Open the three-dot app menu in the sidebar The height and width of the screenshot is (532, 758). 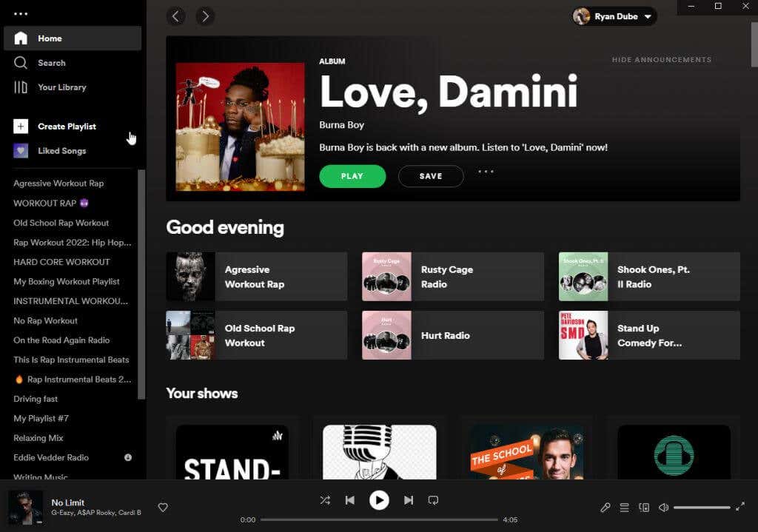(20, 13)
